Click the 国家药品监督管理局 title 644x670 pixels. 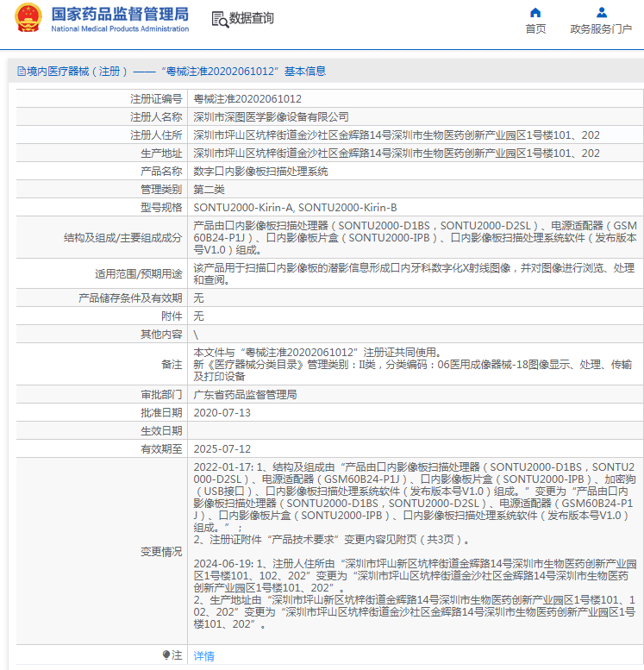(x=120, y=14)
